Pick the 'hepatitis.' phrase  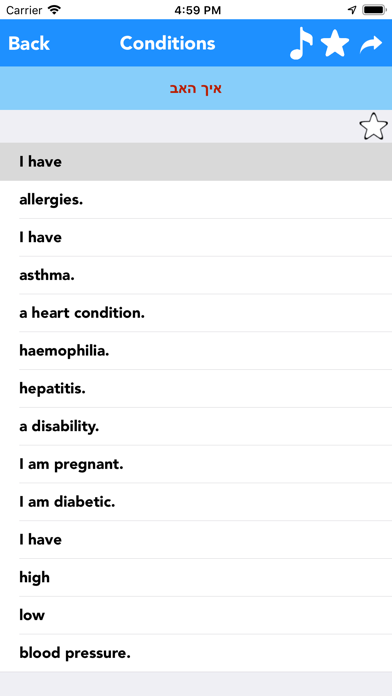(x=196, y=388)
